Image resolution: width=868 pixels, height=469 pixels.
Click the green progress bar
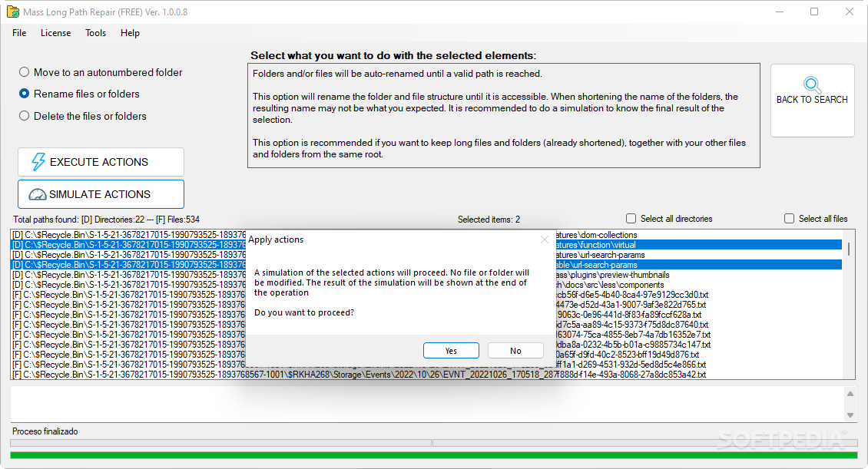(x=433, y=455)
